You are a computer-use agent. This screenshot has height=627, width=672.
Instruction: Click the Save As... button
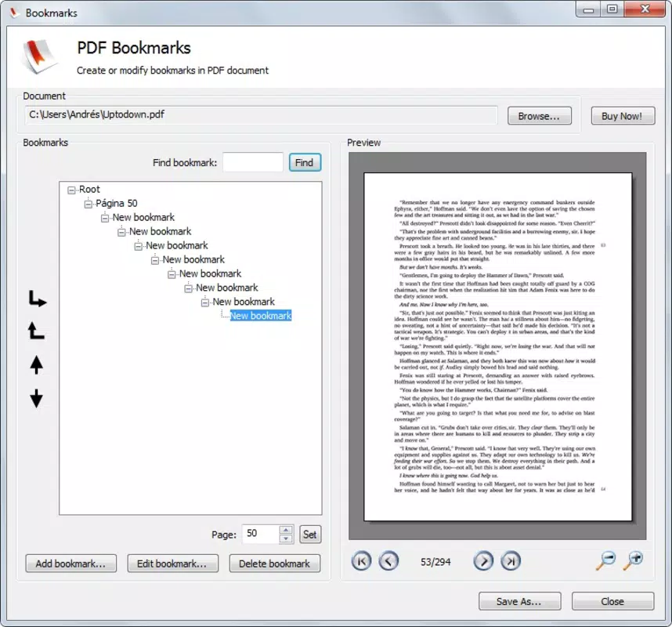click(519, 601)
